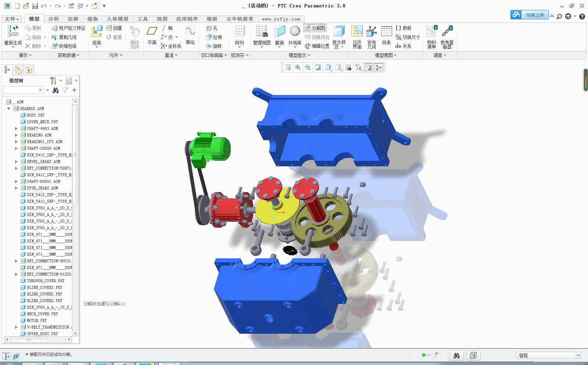Select MOTOR.PRT in the model tree
Image resolution: width=588 pixels, height=365 pixels.
(36, 320)
